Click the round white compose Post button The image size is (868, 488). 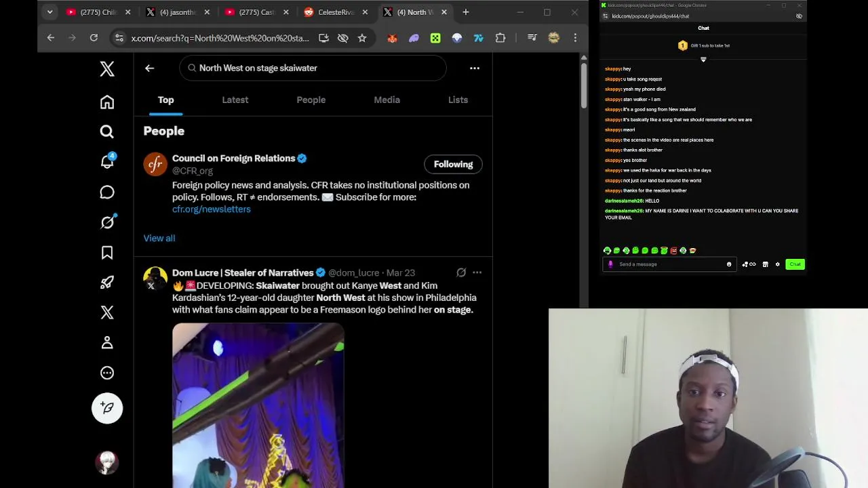(x=107, y=408)
